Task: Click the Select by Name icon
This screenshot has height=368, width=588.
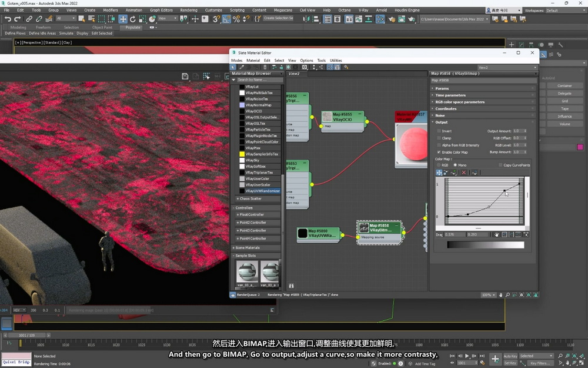Action: click(92, 19)
